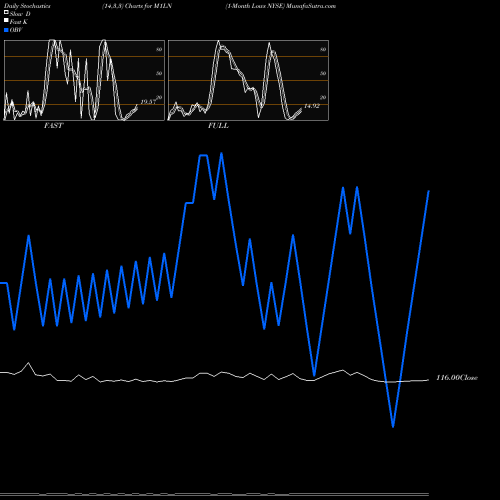Click the 'OBV' legend text
The height and width of the screenshot is (500, 500).
16,30
